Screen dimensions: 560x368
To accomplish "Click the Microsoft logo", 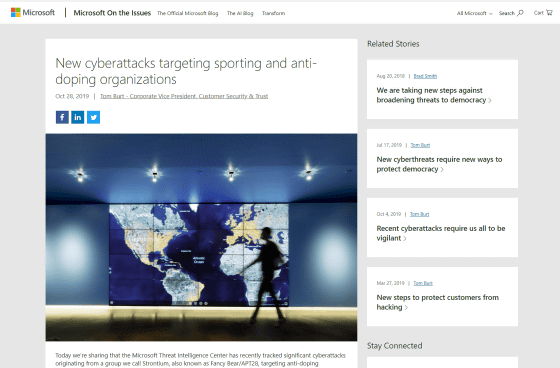I will (x=33, y=13).
